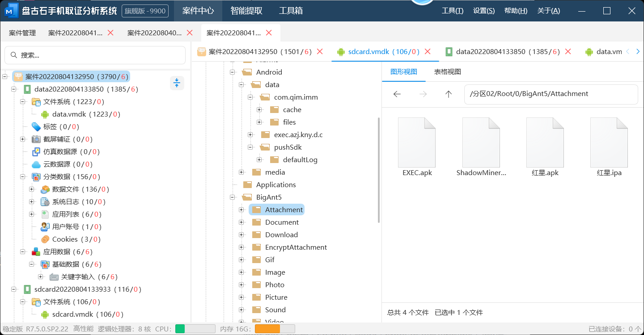Click the up-directory arrow icon
This screenshot has width=644, height=335.
click(x=449, y=94)
